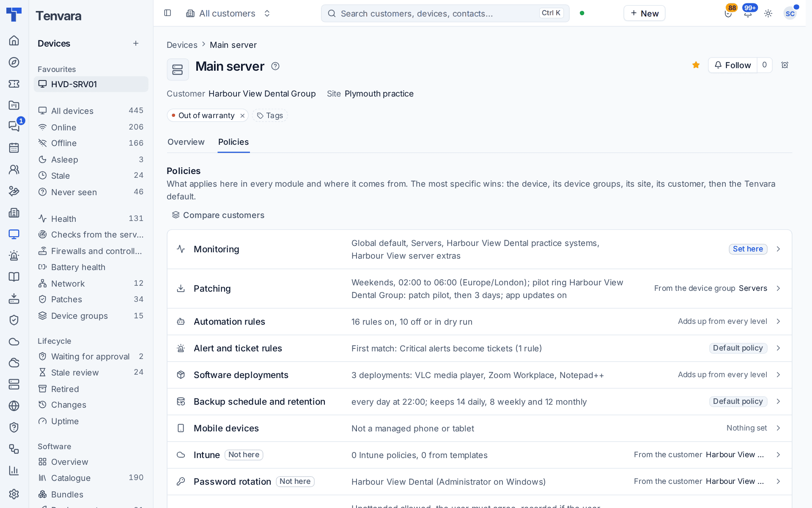Open Waiting for approval list

(x=91, y=356)
